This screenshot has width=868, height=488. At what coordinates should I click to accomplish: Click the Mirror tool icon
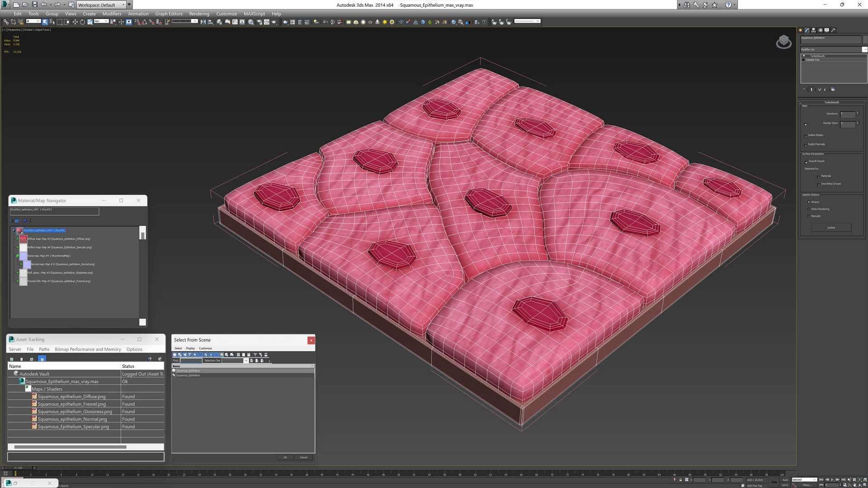click(x=203, y=22)
